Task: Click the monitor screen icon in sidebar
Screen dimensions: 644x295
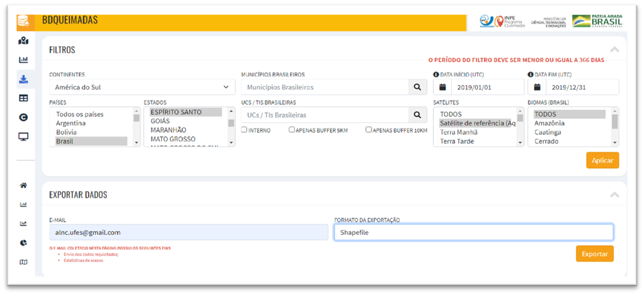Action: pos(24,136)
